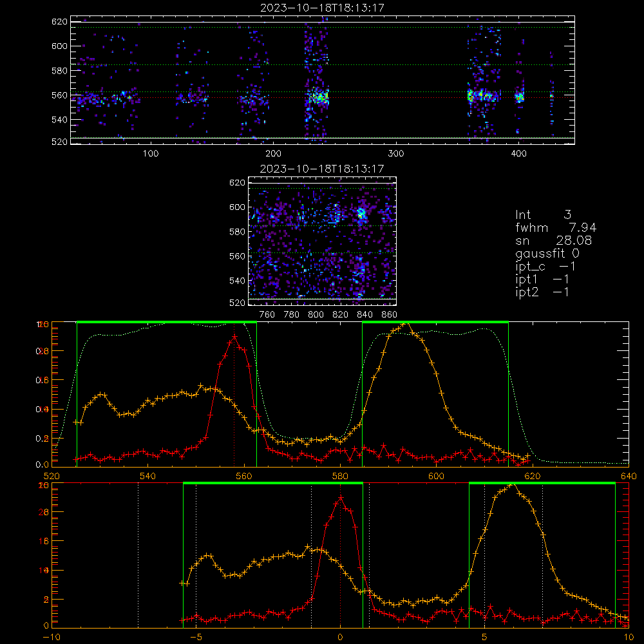Click the bright blob near x=400 in top image

click(x=520, y=97)
